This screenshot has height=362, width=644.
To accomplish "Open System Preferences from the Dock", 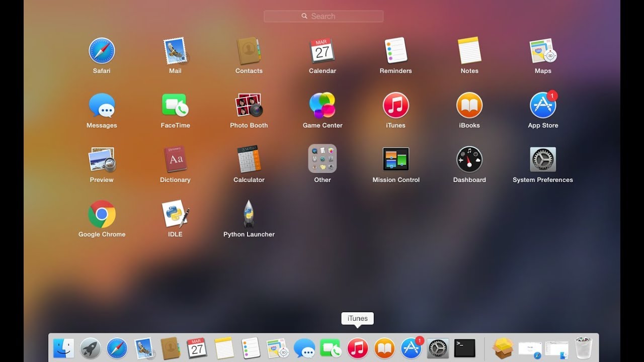I will pyautogui.click(x=438, y=348).
